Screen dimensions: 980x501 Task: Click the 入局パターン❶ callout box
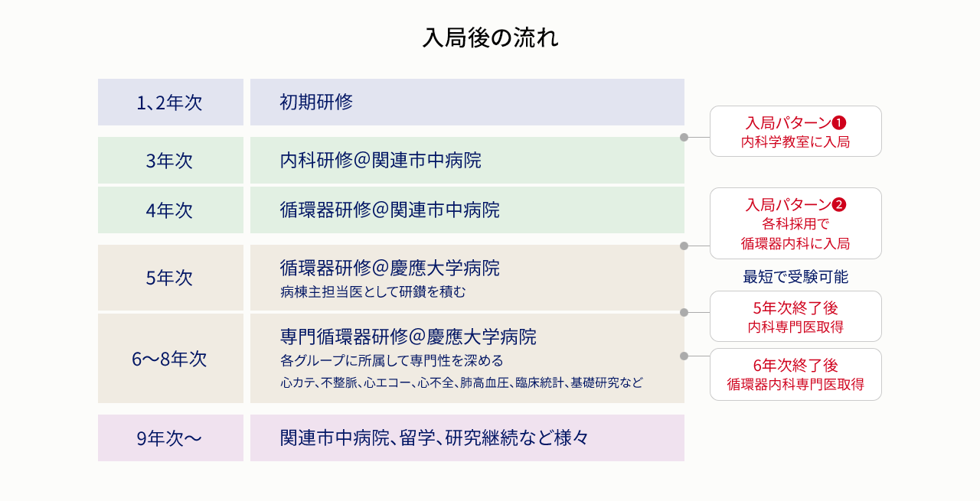click(795, 132)
